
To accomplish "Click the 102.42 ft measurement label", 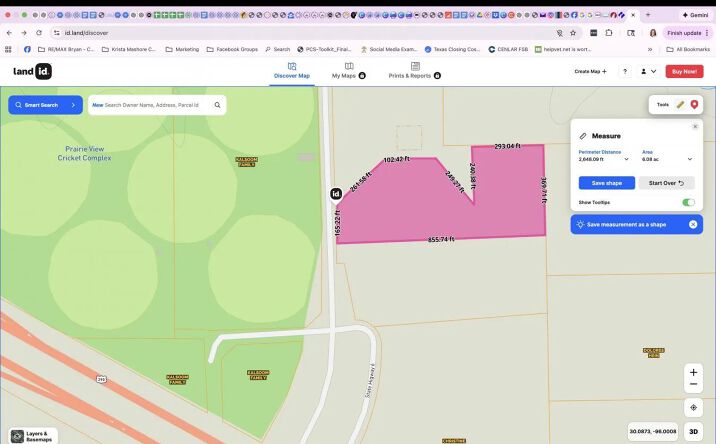I will click(x=396, y=159).
